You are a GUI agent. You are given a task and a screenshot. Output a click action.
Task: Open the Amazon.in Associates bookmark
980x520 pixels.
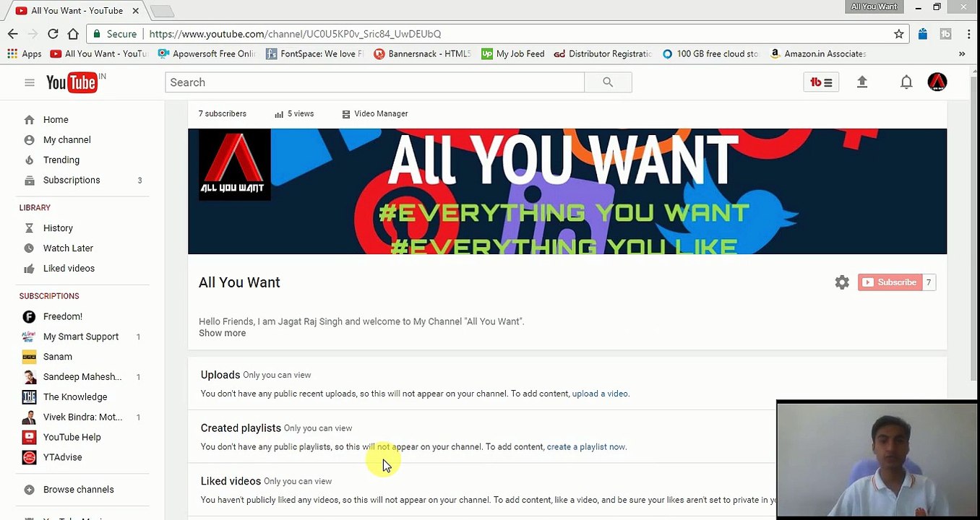click(818, 53)
